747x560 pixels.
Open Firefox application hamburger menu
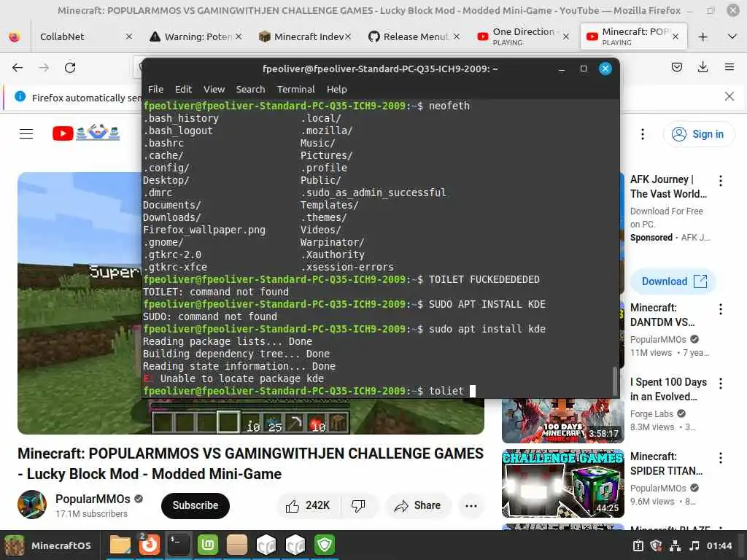[729, 67]
